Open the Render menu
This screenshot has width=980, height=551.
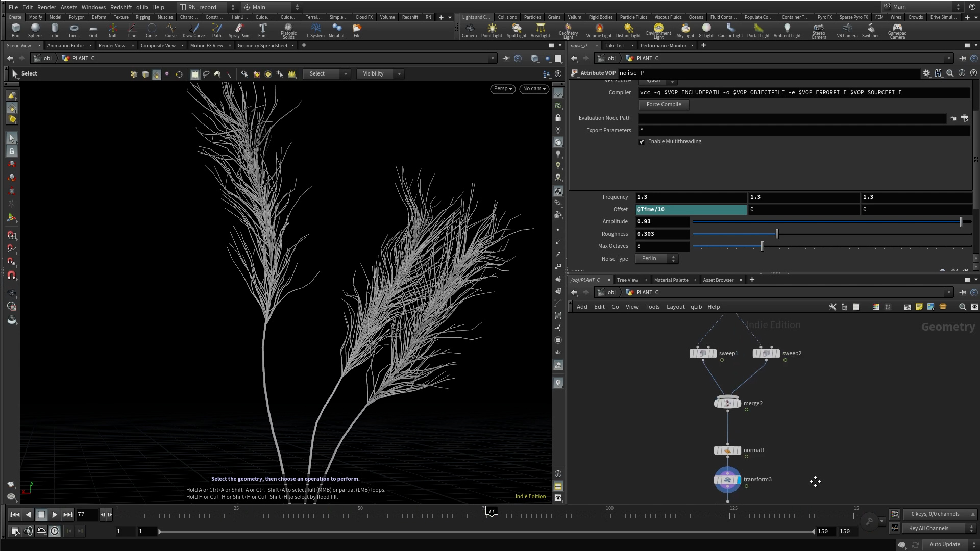[x=46, y=7]
